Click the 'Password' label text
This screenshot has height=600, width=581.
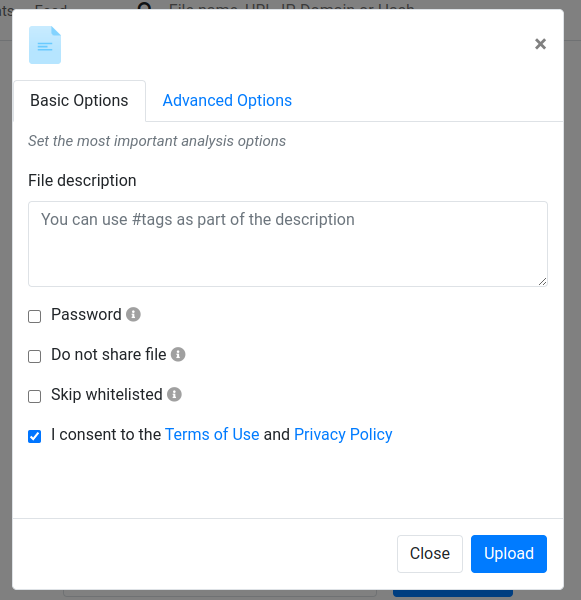86,315
